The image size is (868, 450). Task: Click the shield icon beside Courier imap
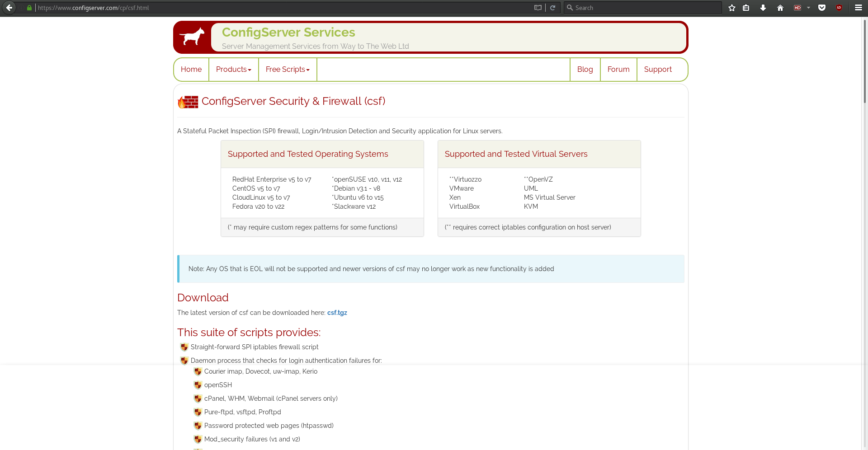(x=198, y=371)
